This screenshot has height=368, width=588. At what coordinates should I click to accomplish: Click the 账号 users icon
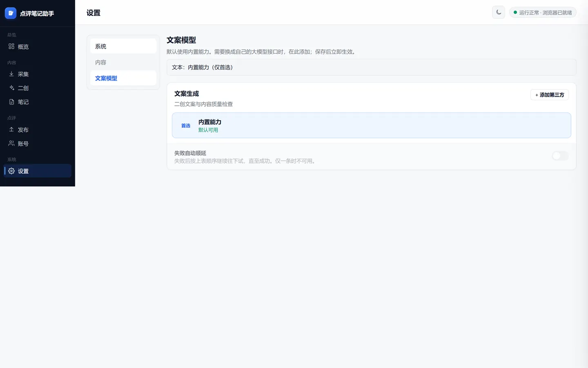pos(11,144)
